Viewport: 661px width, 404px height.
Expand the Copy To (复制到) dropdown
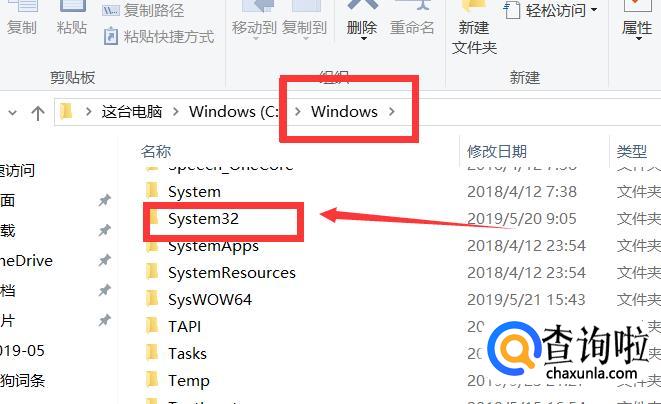click(305, 39)
